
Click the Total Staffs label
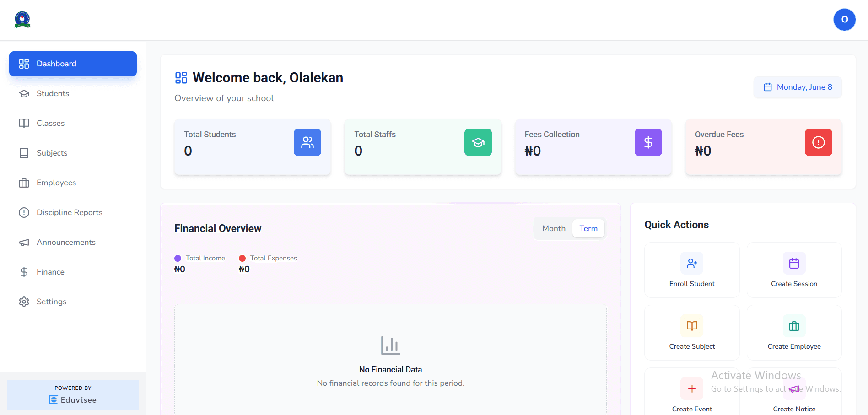tap(375, 135)
